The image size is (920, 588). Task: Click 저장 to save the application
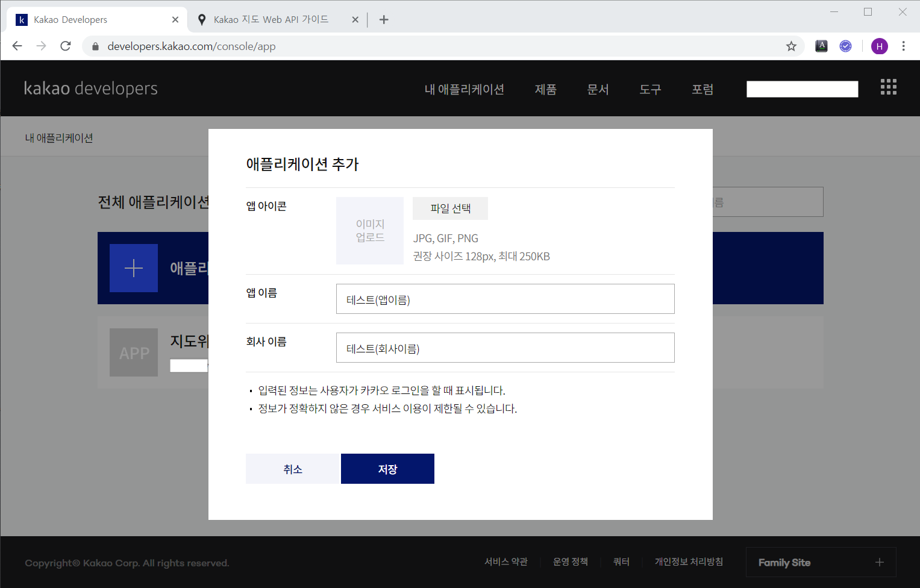tap(387, 469)
